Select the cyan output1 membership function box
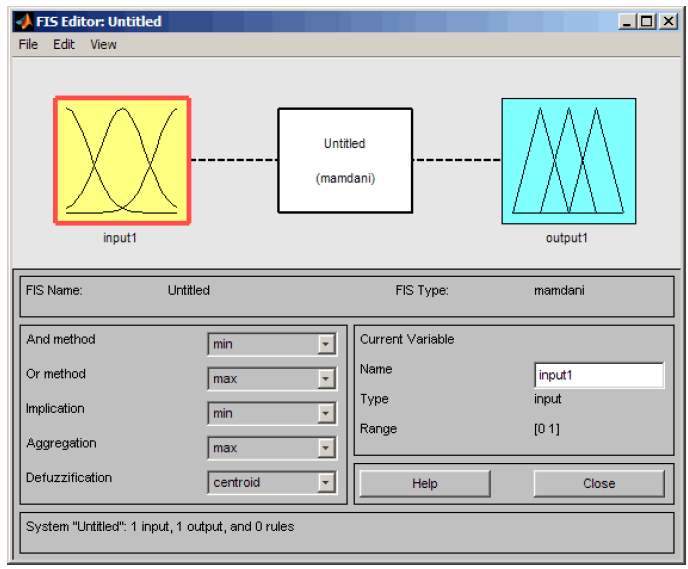The width and height of the screenshot is (688, 569). click(569, 161)
